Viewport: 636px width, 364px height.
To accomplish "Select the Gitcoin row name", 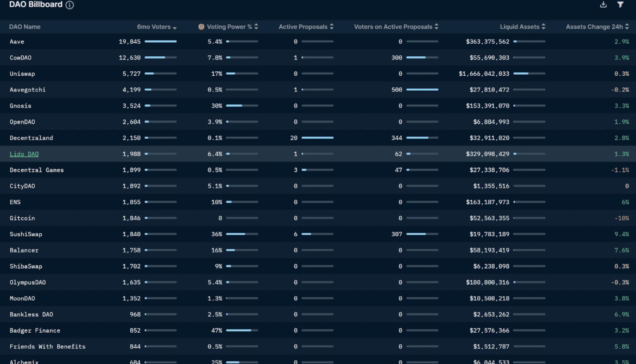I will click(22, 218).
